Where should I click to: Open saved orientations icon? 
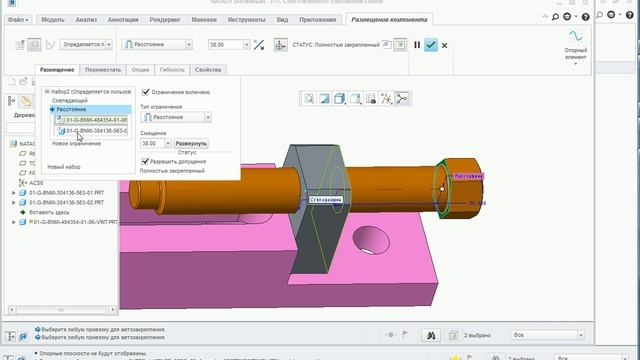(355, 98)
